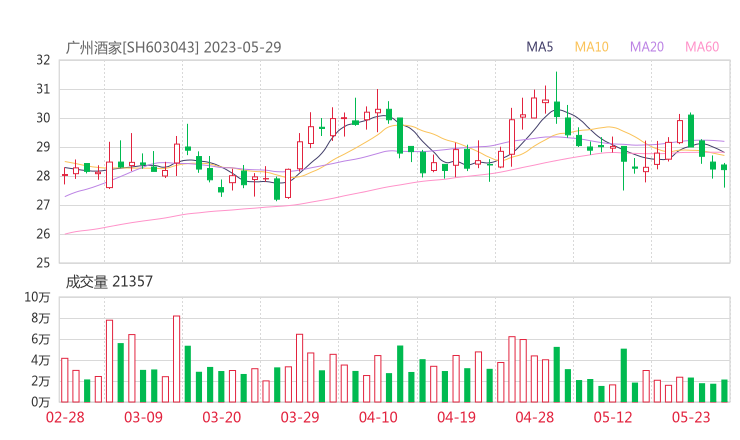Click the 05-23 date axis label
740x440 pixels.
tap(691, 417)
